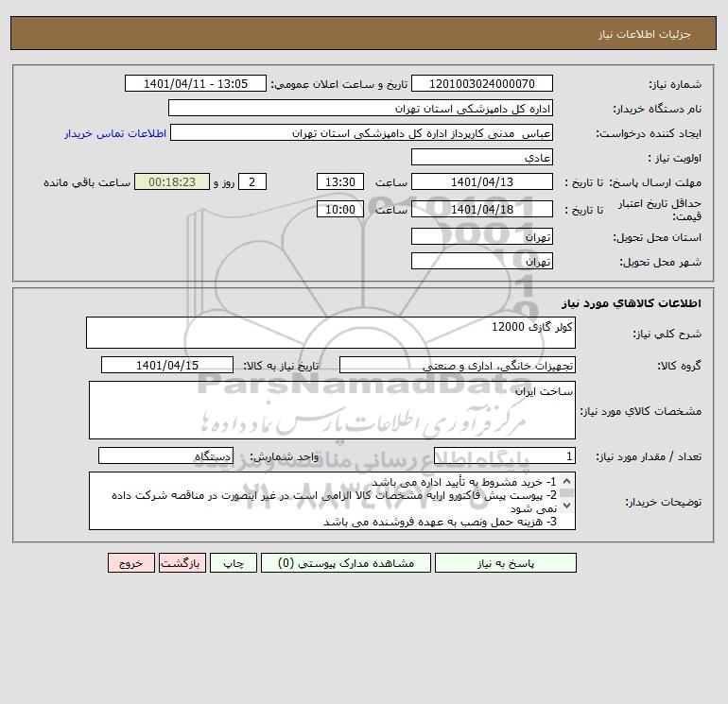Click need date field 1401/04/15

tap(167, 365)
